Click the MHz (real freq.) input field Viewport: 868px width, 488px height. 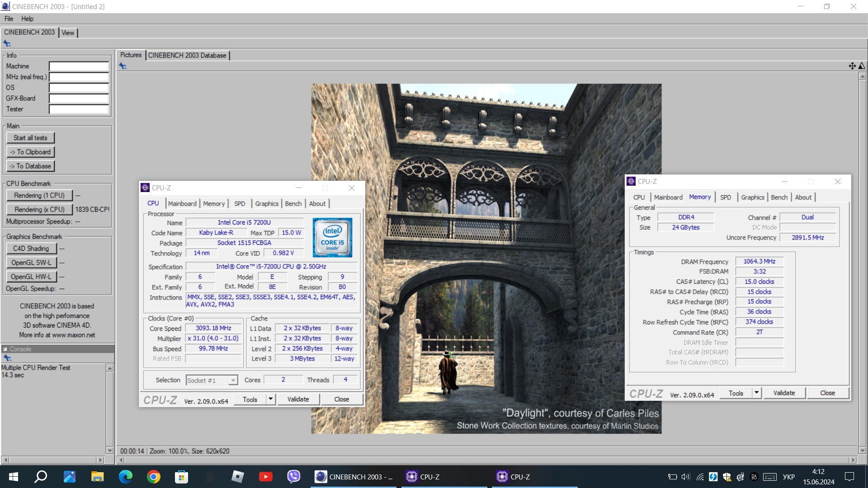point(79,77)
